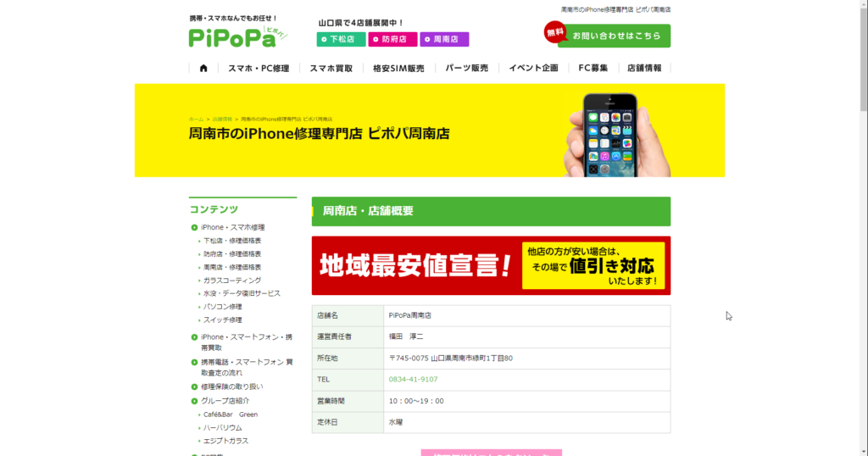Open スマホ・PC修理 menu item

(259, 68)
